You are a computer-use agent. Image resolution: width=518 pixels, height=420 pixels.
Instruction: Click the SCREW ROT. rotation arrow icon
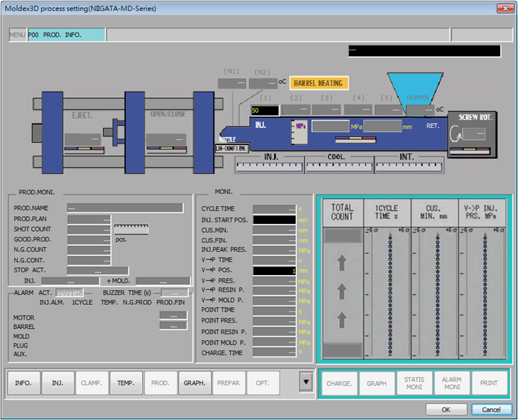(455, 134)
